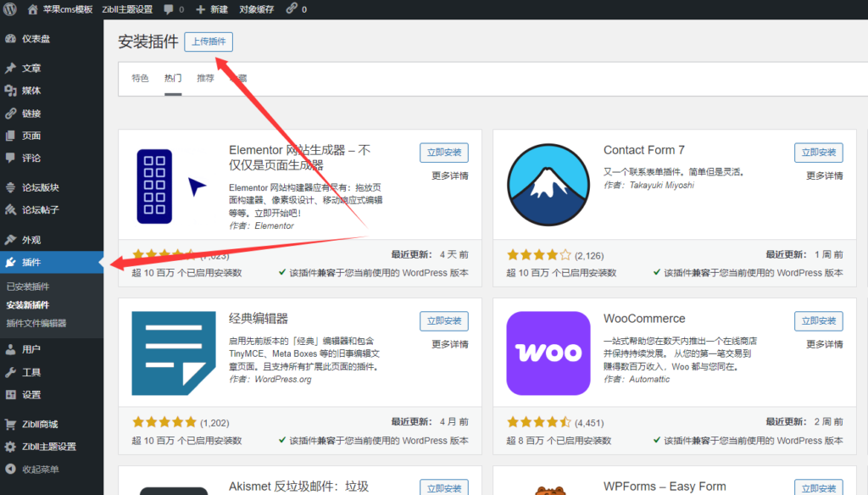Install 经典编辑器 with 立即安装 button
The image size is (868, 495).
pos(444,321)
